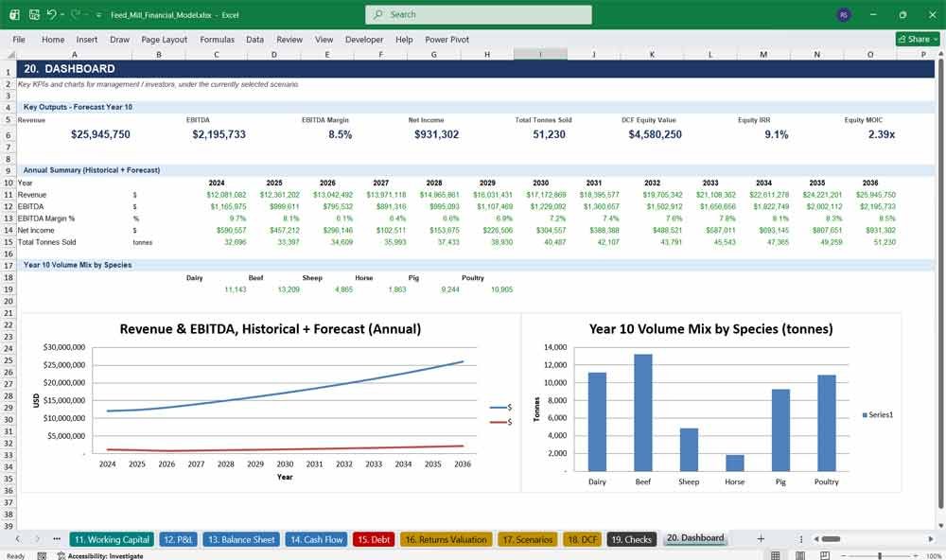946x560 pixels.
Task: Switch to 11. Working Capital sheet
Action: (x=113, y=539)
